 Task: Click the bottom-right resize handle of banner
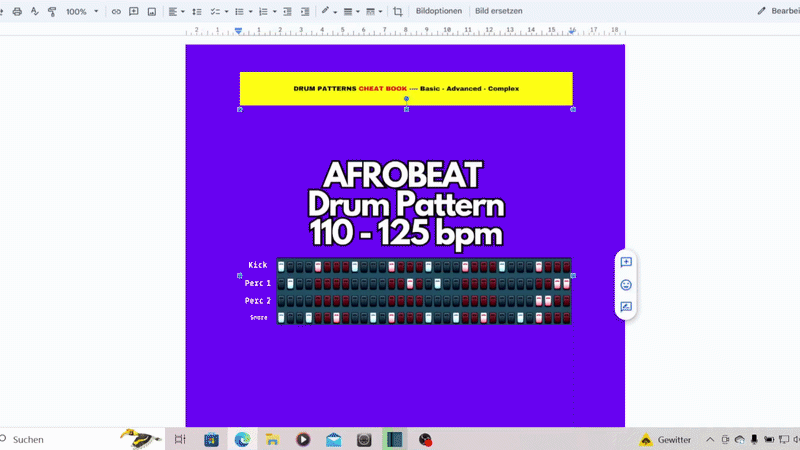[573, 109]
